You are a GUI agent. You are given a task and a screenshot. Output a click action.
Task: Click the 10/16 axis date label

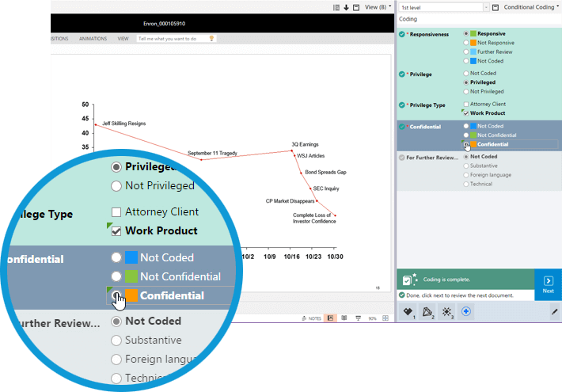click(x=292, y=257)
